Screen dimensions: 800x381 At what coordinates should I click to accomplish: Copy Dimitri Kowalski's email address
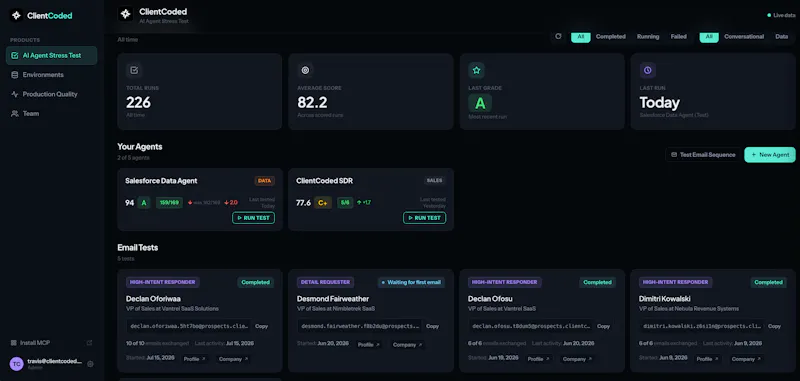coord(774,326)
